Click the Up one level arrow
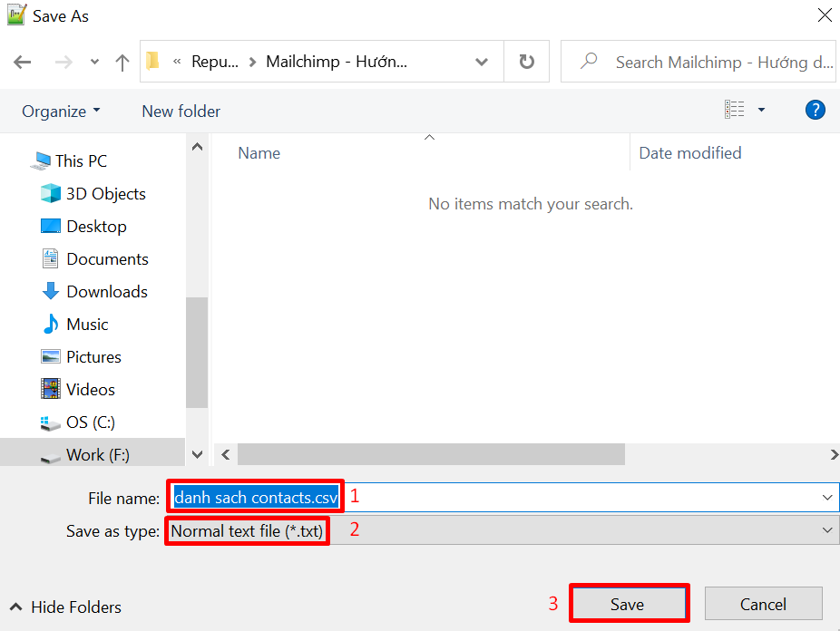Viewport: 840px width, 631px height. point(122,62)
